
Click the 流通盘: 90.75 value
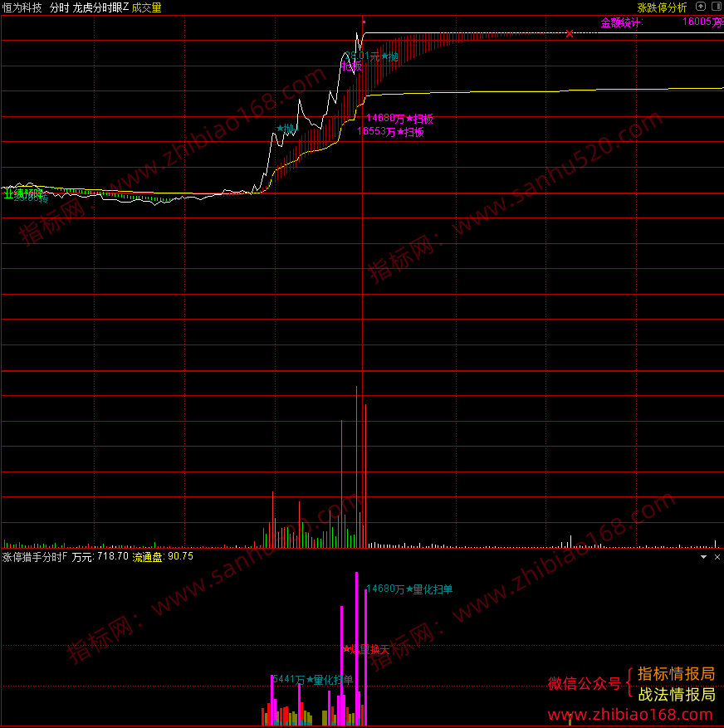(163, 557)
